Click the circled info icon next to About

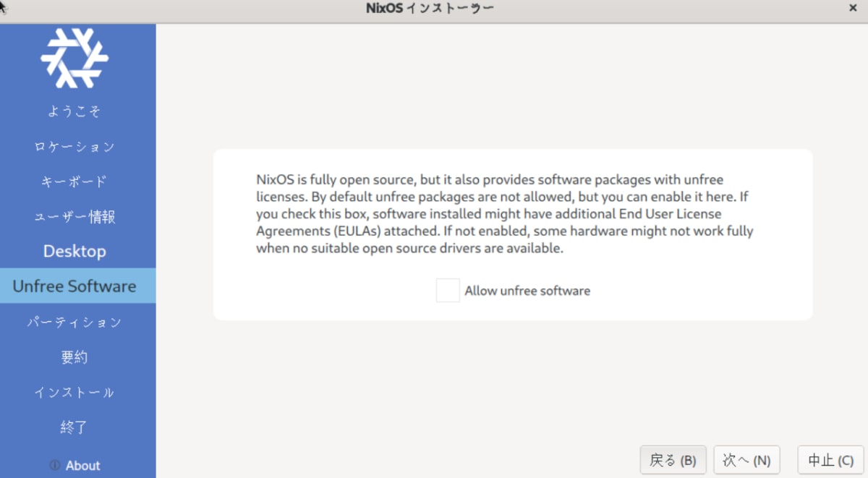(x=56, y=466)
